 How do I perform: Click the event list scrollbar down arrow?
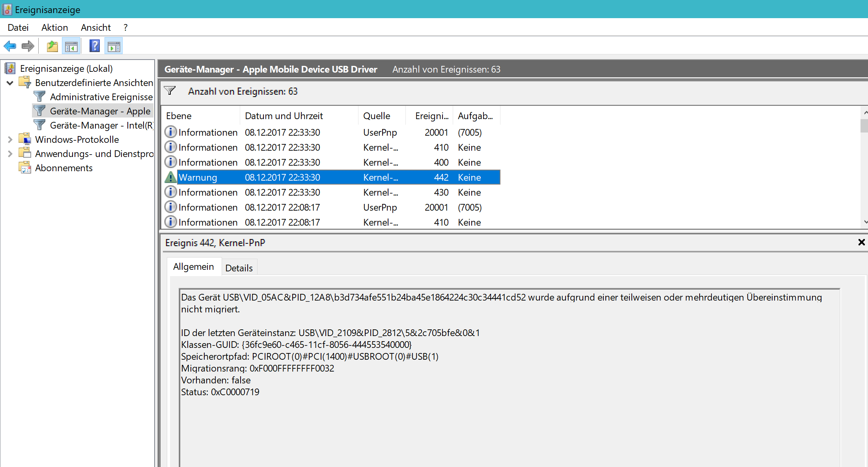click(x=864, y=222)
